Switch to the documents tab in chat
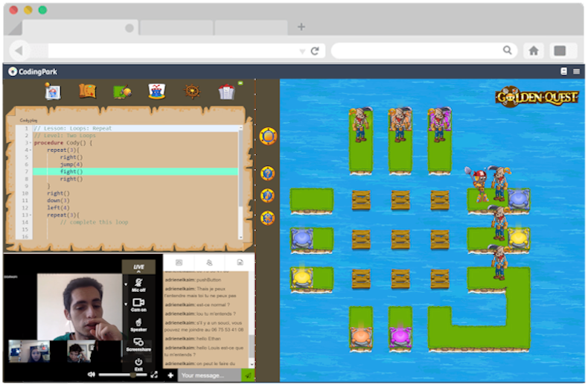Screen dimensions: 588x385 (x=240, y=262)
